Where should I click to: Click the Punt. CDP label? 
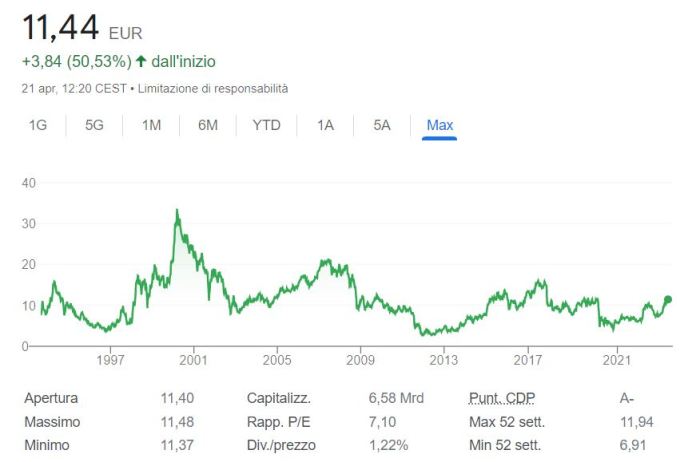pos(501,398)
